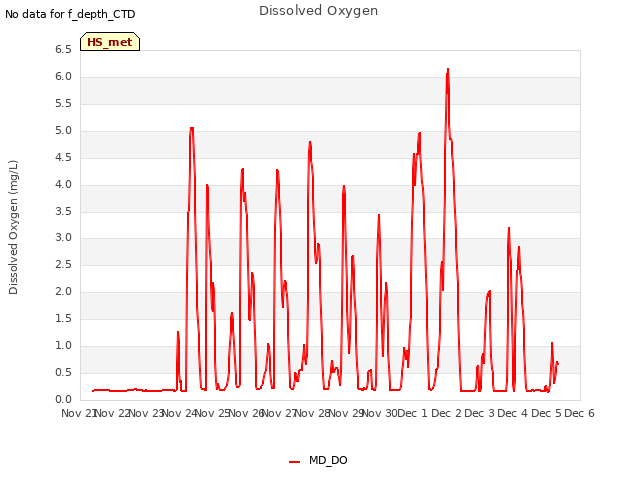Click the 2.0 y-axis tick label

click(x=63, y=291)
